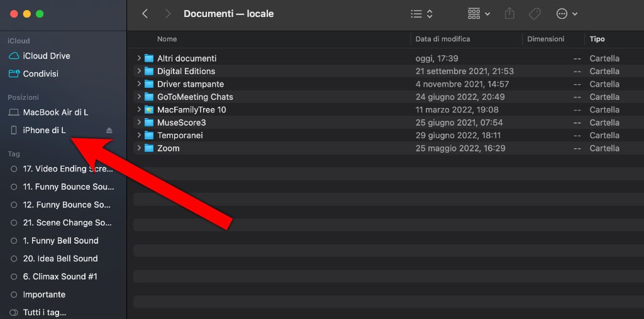Select the 1. Funny Bell Sound tag

coord(55,241)
